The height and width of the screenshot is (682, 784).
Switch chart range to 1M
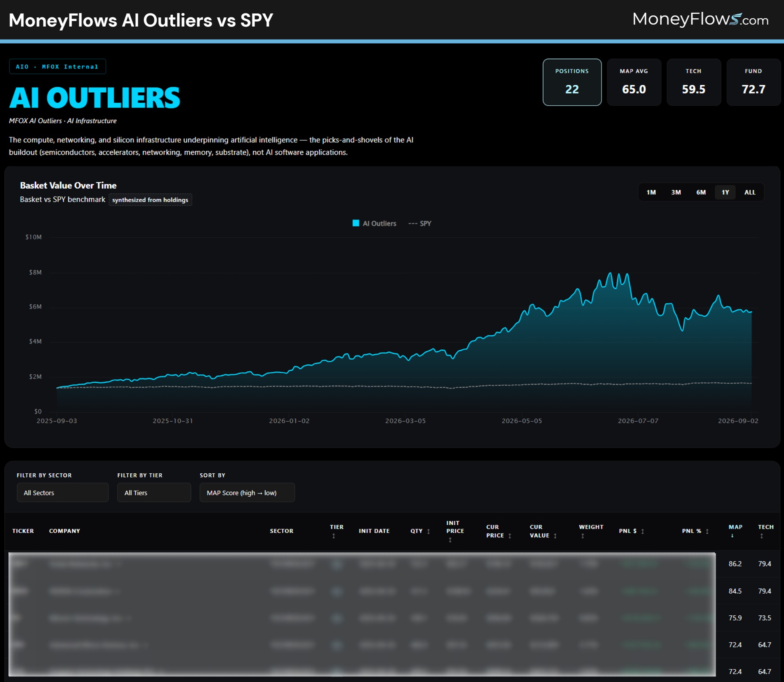pos(651,192)
